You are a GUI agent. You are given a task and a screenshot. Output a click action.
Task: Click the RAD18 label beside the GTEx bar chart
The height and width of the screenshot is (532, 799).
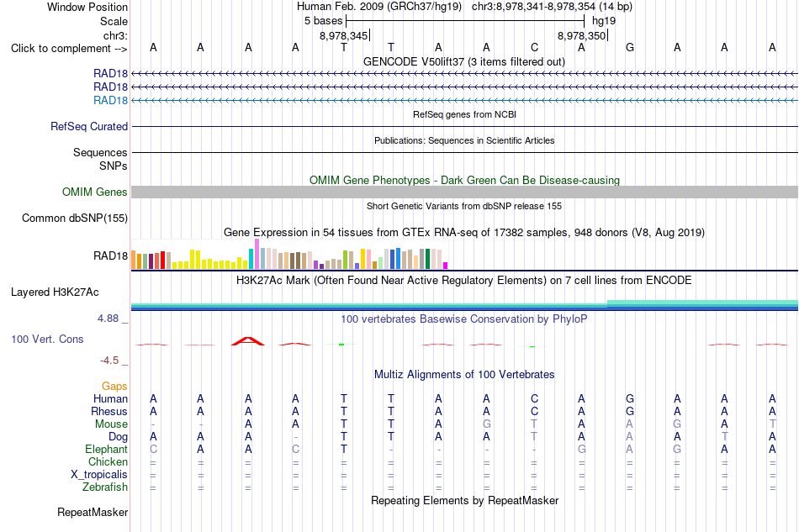pyautogui.click(x=110, y=255)
